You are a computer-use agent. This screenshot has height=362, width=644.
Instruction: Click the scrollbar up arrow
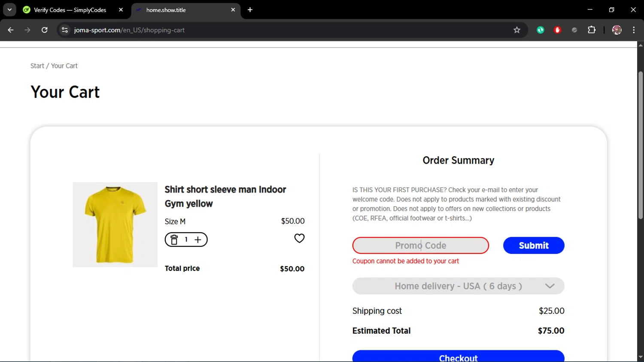(641, 45)
